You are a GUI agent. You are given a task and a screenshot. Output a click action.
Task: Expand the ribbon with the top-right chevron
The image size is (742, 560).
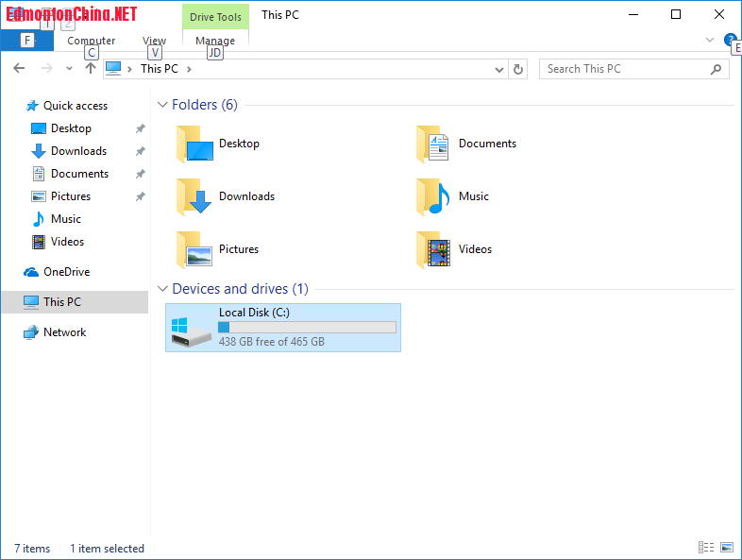pos(710,40)
